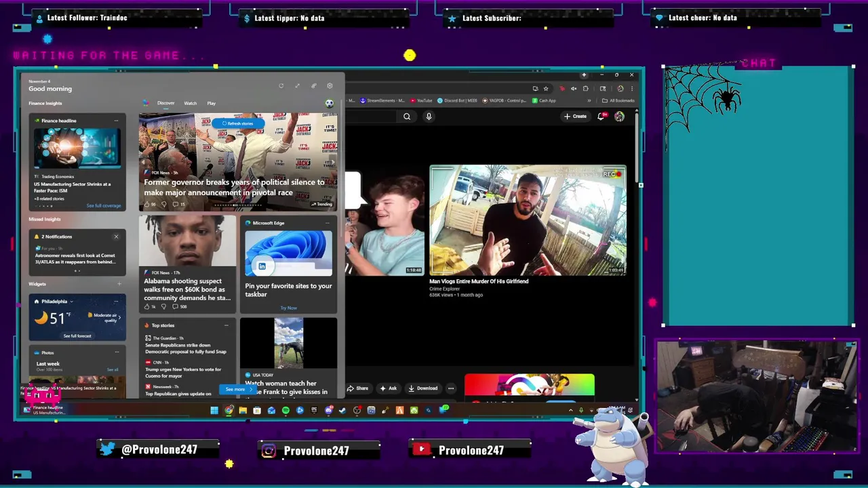This screenshot has width=868, height=488.
Task: Open US Manufacturing Sector Shrinks headline
Action: pos(73,186)
